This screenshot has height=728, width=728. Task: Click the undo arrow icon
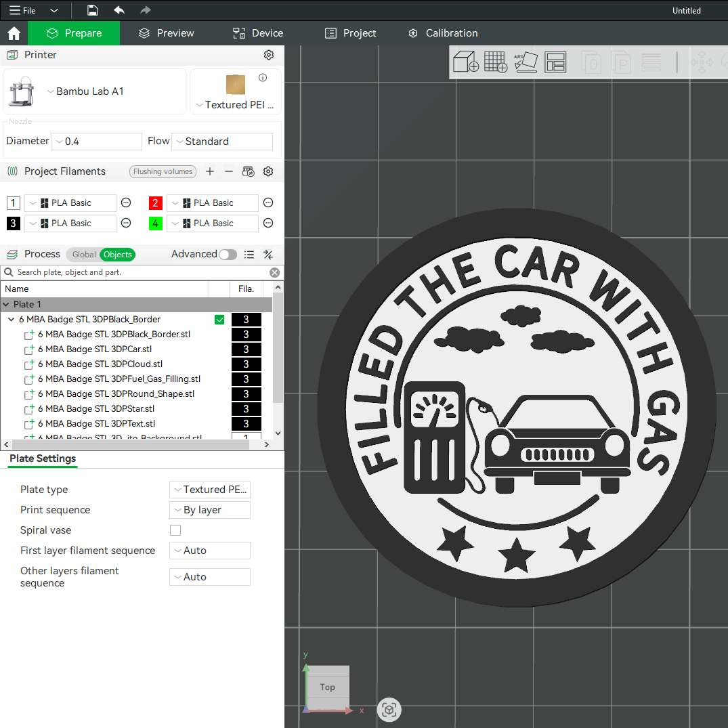click(x=119, y=10)
